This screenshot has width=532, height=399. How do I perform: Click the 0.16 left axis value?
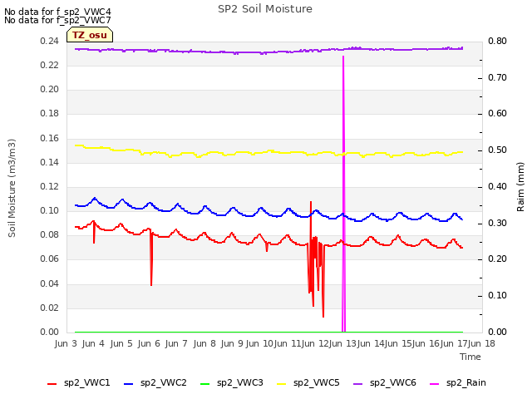tap(49, 139)
